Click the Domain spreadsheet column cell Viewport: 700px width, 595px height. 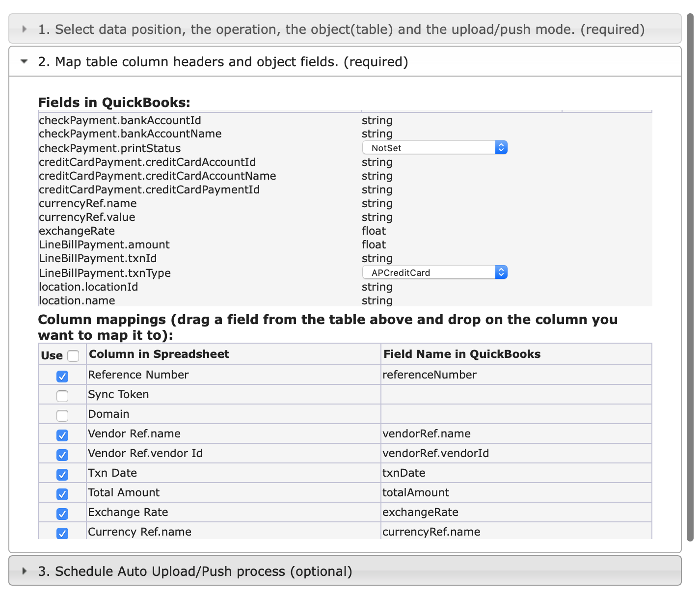pos(234,414)
